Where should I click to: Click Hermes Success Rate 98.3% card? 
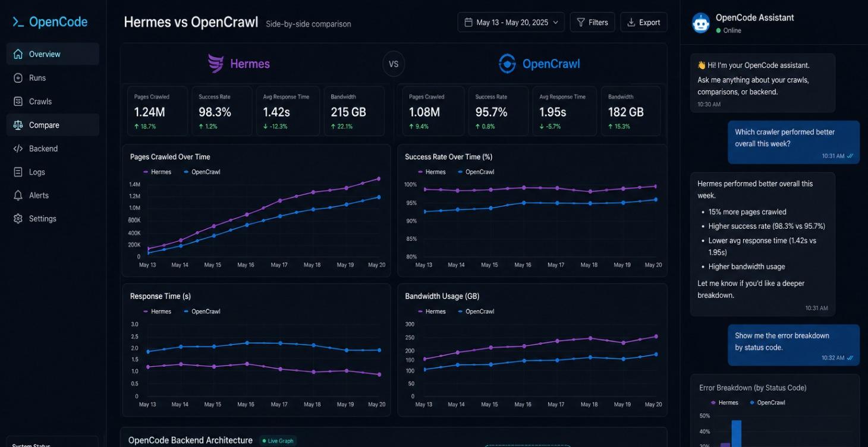(222, 111)
